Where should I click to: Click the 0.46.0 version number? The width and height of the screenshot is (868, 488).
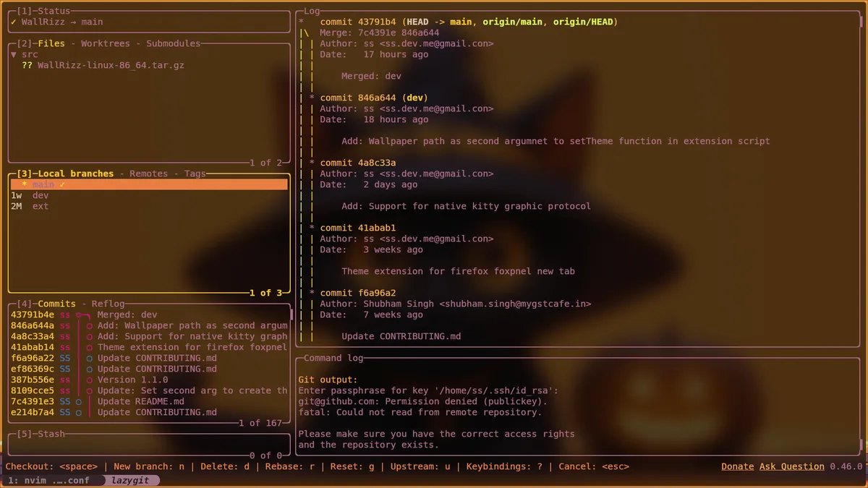tap(846, 466)
